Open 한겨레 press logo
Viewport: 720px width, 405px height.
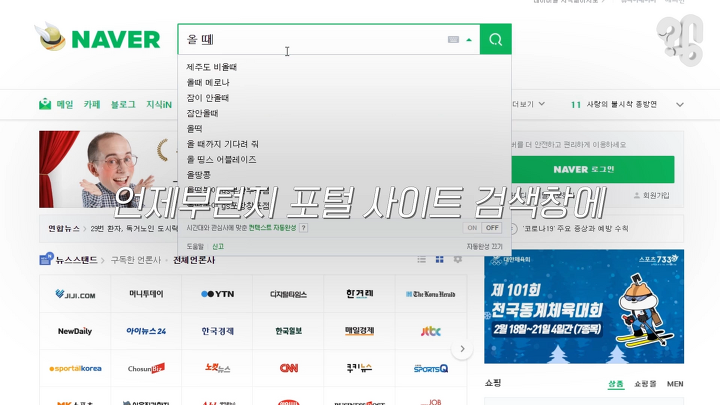(x=360, y=294)
